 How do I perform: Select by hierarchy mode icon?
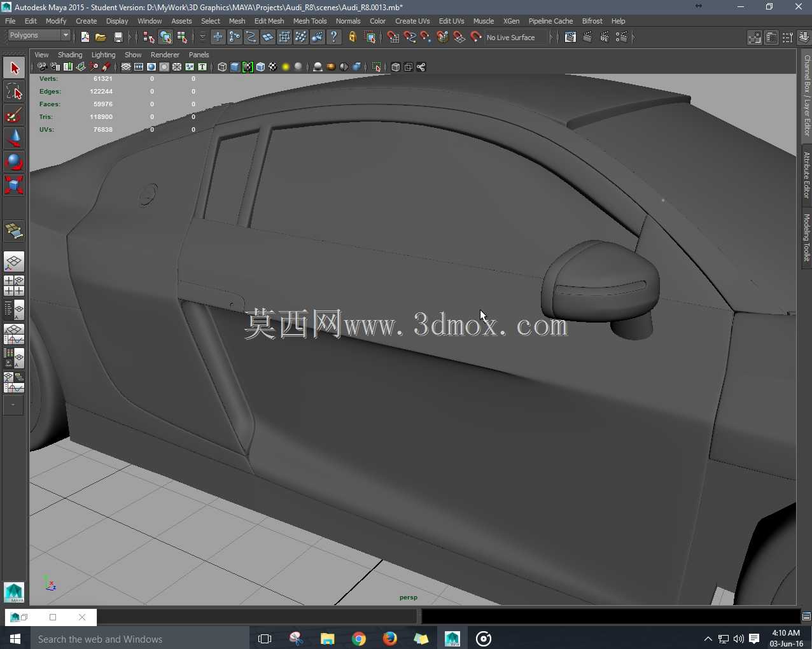point(149,38)
